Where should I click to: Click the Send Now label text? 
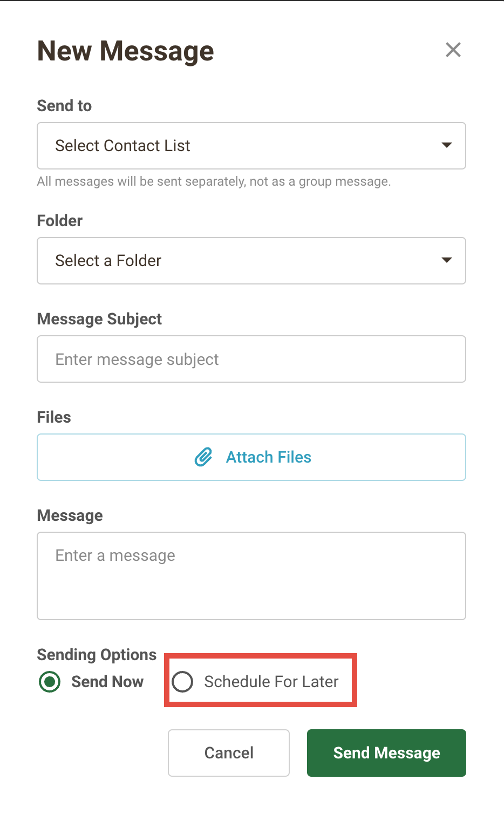click(108, 682)
